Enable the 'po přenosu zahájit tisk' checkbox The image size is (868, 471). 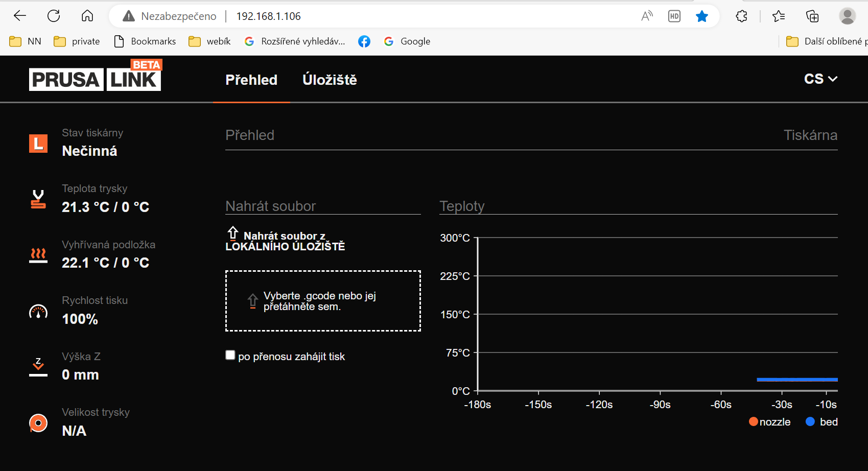coord(230,355)
